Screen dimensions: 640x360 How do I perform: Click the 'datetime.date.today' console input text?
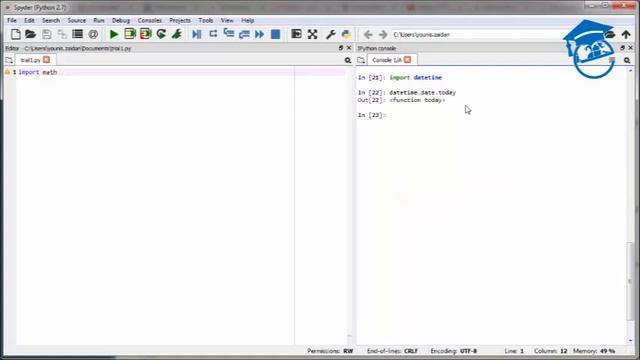(422, 93)
